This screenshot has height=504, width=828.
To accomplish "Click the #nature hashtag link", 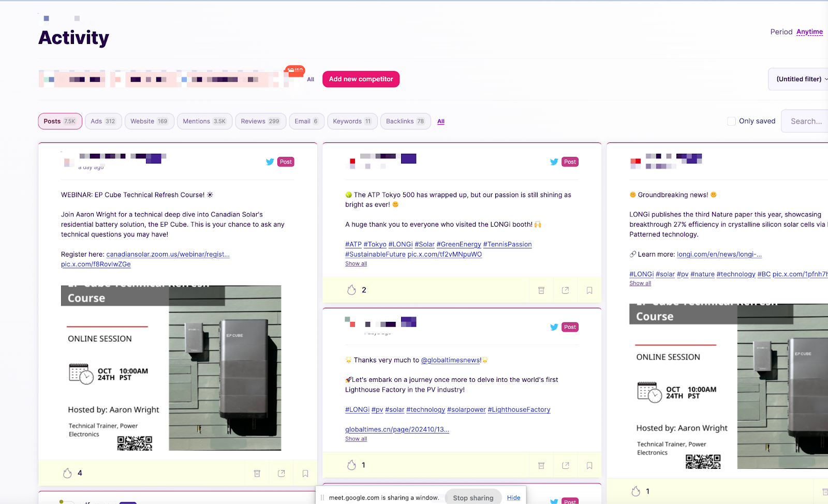I will tap(702, 274).
